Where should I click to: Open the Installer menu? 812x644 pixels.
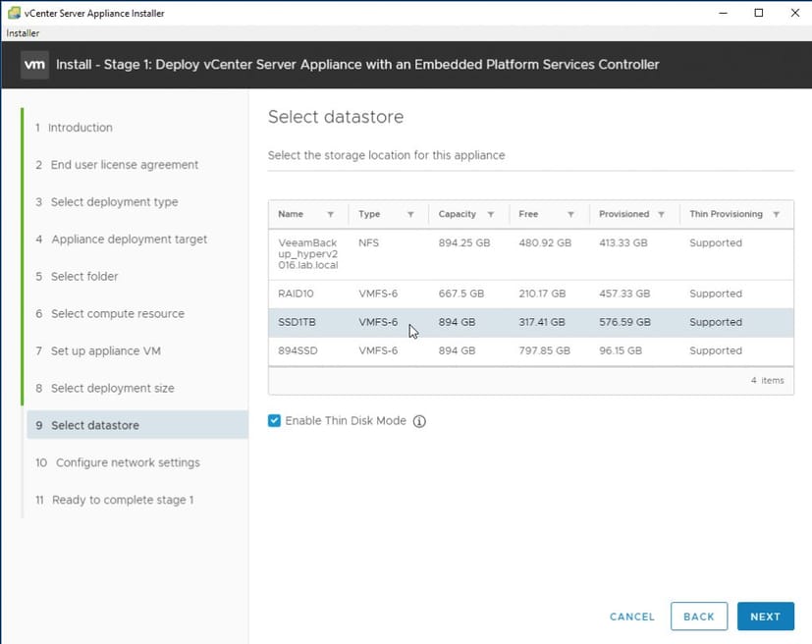click(22, 32)
